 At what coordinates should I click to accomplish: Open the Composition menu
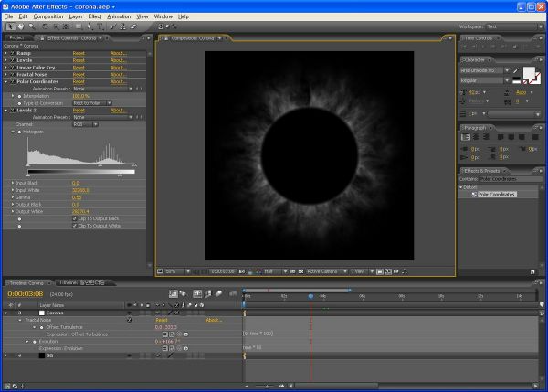pos(48,16)
